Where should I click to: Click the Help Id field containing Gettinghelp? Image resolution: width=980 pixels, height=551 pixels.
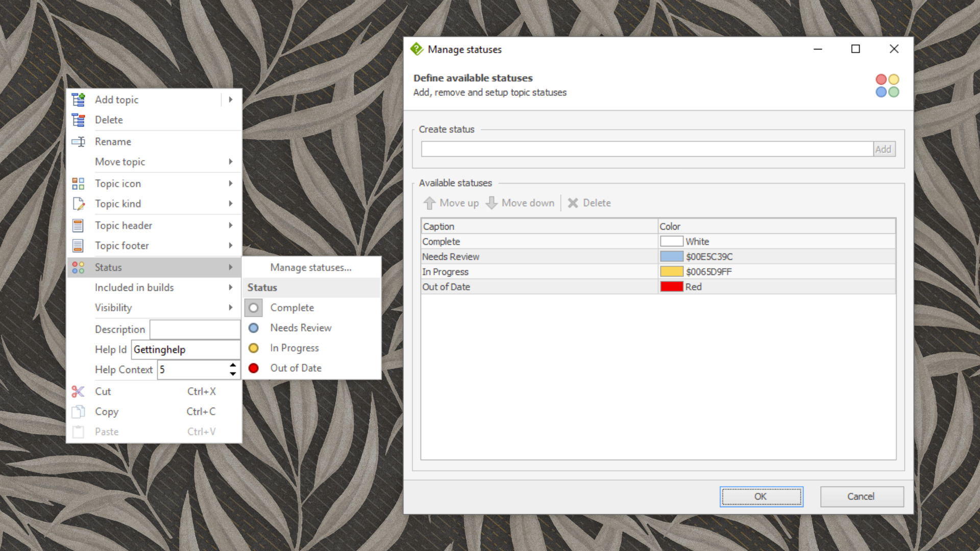[x=186, y=349]
